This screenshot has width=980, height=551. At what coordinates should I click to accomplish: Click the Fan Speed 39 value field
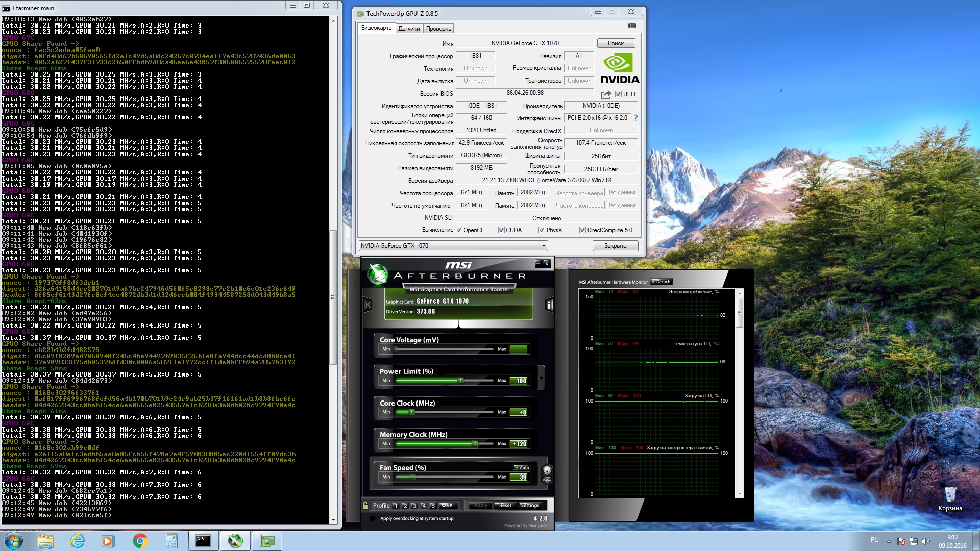click(x=520, y=477)
